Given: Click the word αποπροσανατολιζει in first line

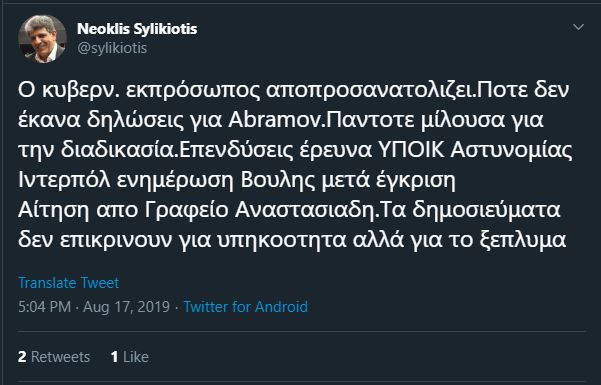Looking at the screenshot, I should [x=369, y=90].
